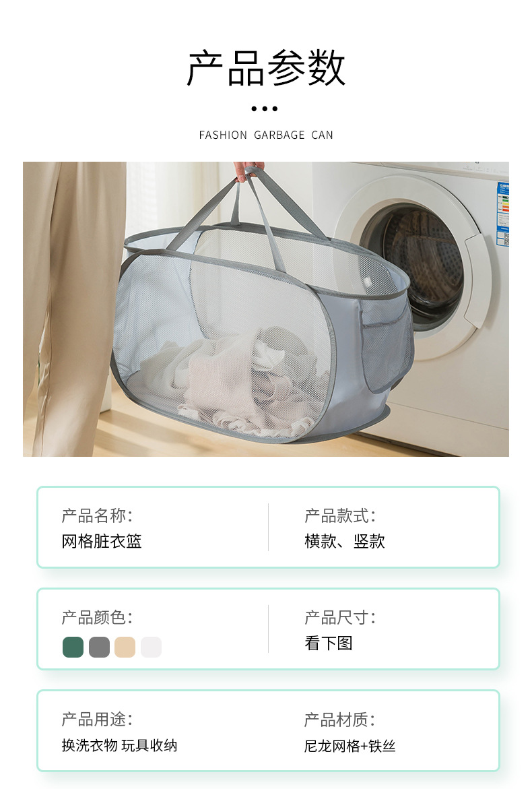Pick the white color swatch

[x=151, y=647]
